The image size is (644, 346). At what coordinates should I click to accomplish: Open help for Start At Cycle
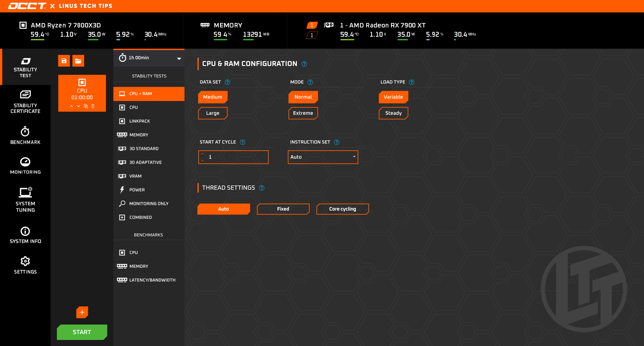(x=243, y=142)
